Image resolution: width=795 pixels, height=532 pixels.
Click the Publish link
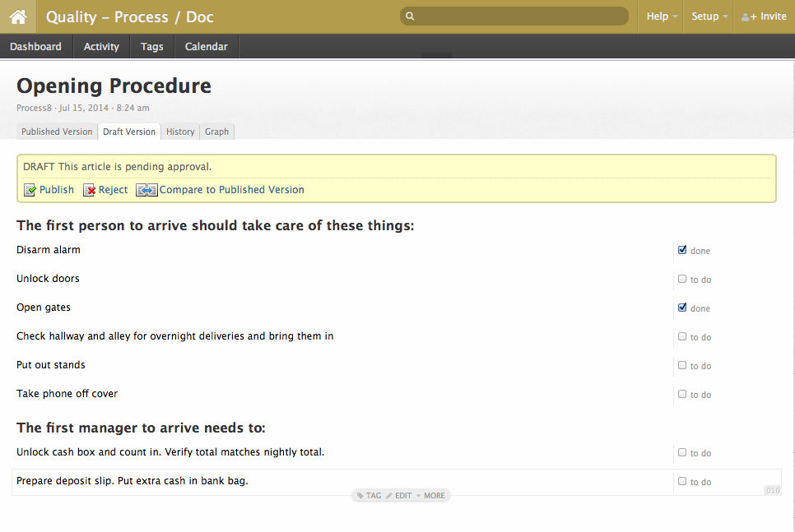(x=57, y=190)
